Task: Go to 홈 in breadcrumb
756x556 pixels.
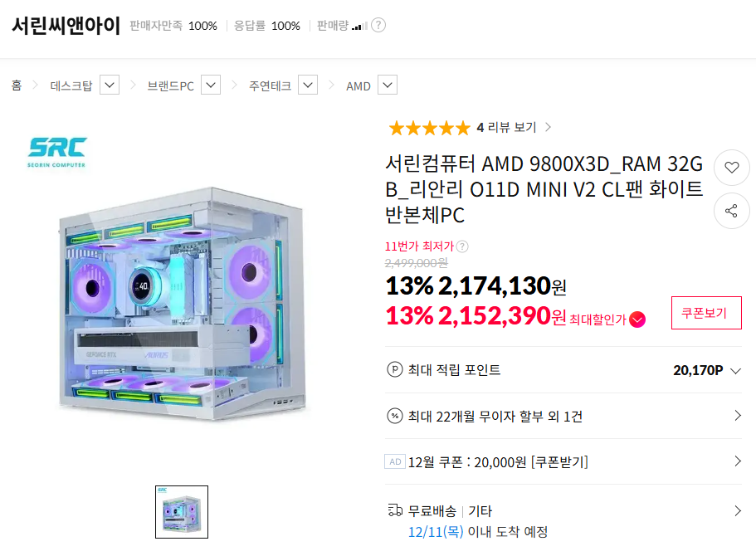Action: pyautogui.click(x=16, y=85)
